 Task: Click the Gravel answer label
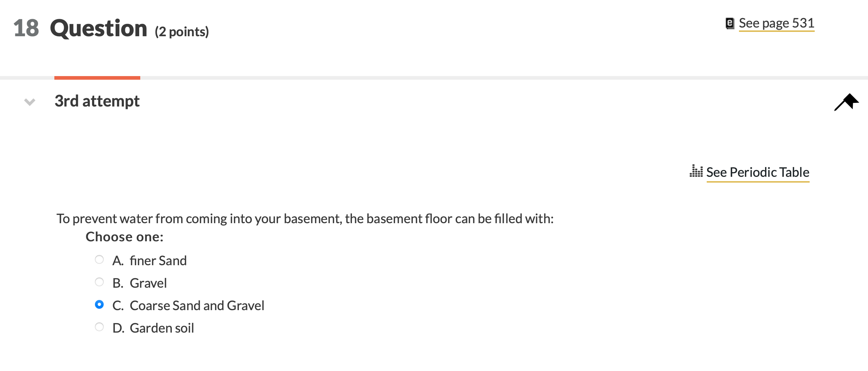tap(148, 283)
